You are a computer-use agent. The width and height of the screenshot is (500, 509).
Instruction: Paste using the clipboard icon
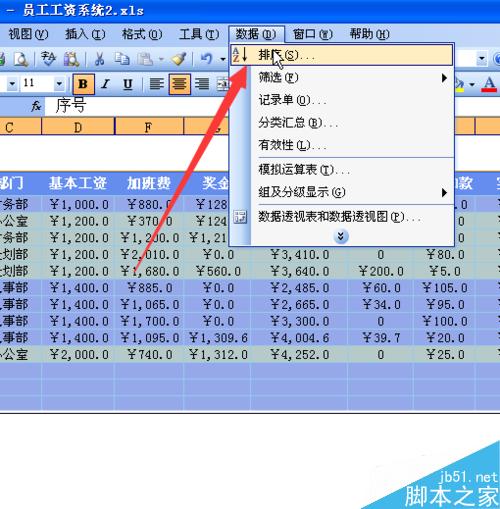(145, 59)
